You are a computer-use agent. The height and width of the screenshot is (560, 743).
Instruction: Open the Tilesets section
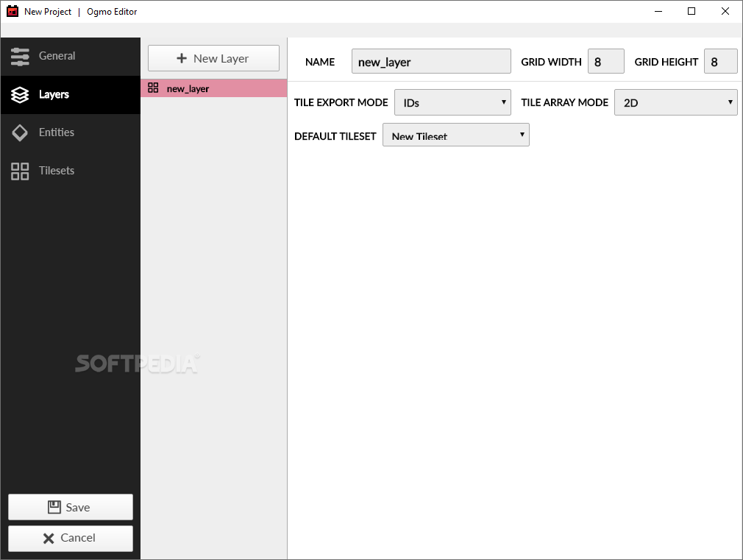pyautogui.click(x=70, y=171)
